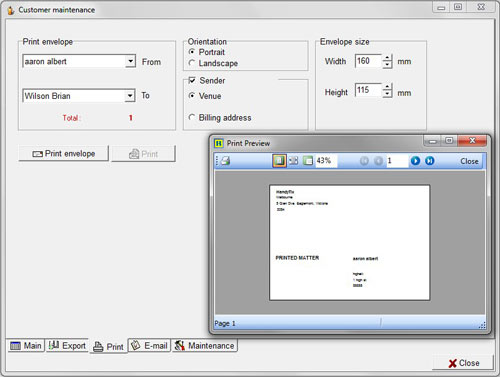Click the envelope preview page thumbnail

[350, 243]
